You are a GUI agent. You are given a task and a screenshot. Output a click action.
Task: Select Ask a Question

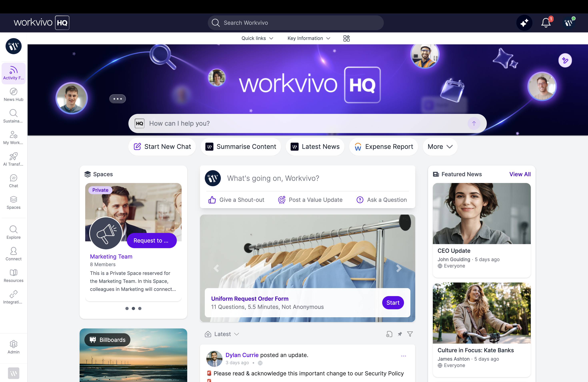coord(381,200)
